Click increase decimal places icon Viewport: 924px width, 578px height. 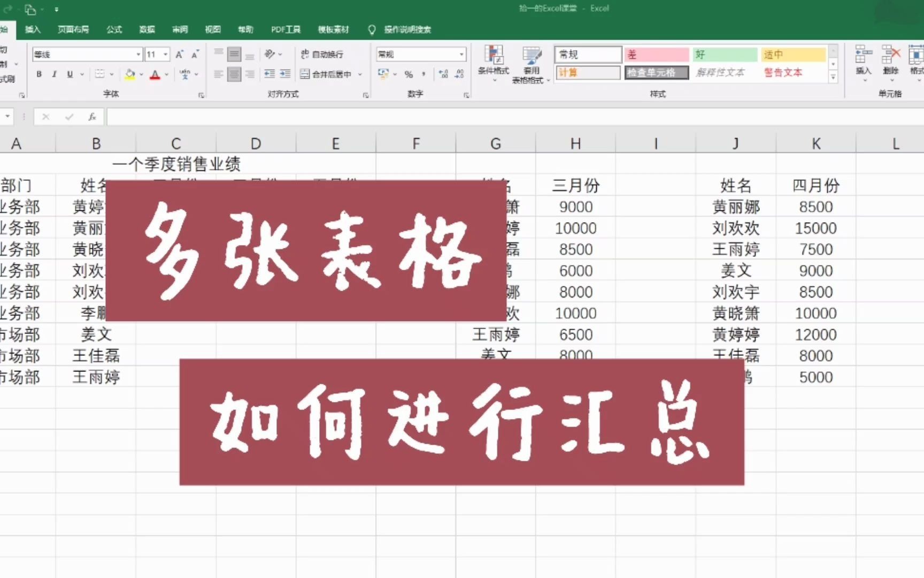[x=443, y=74]
